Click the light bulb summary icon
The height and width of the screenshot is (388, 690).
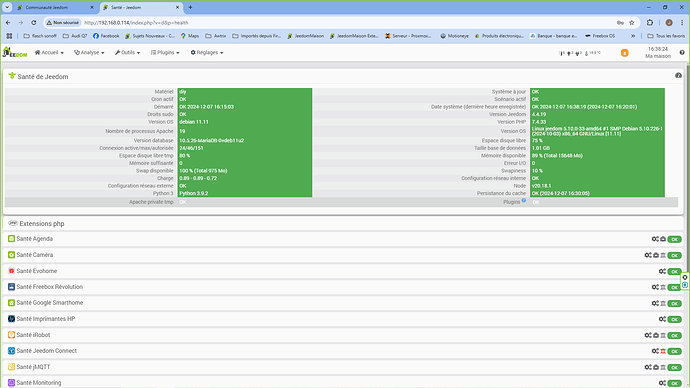coord(569,54)
